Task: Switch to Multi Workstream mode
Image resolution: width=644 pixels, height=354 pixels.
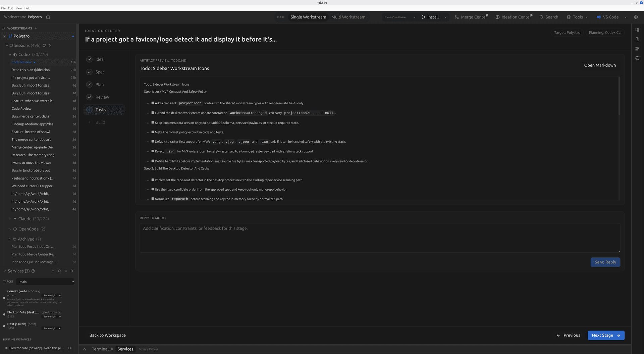Action: click(348, 17)
